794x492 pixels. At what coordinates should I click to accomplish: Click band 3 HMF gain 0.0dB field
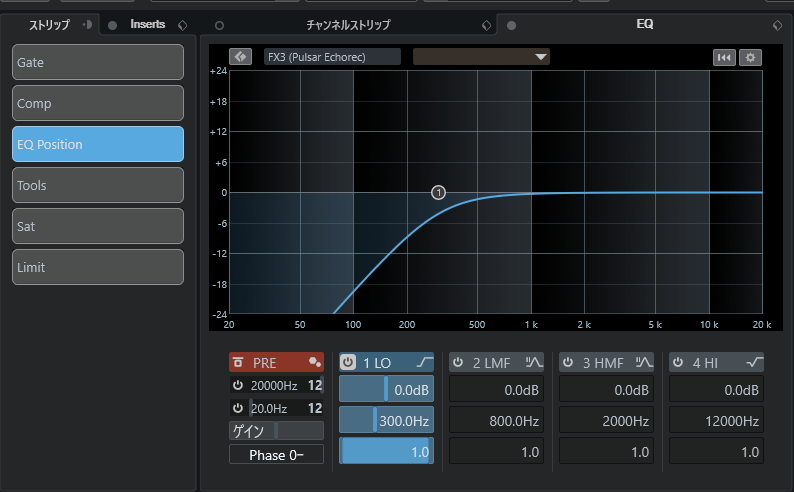tap(607, 390)
